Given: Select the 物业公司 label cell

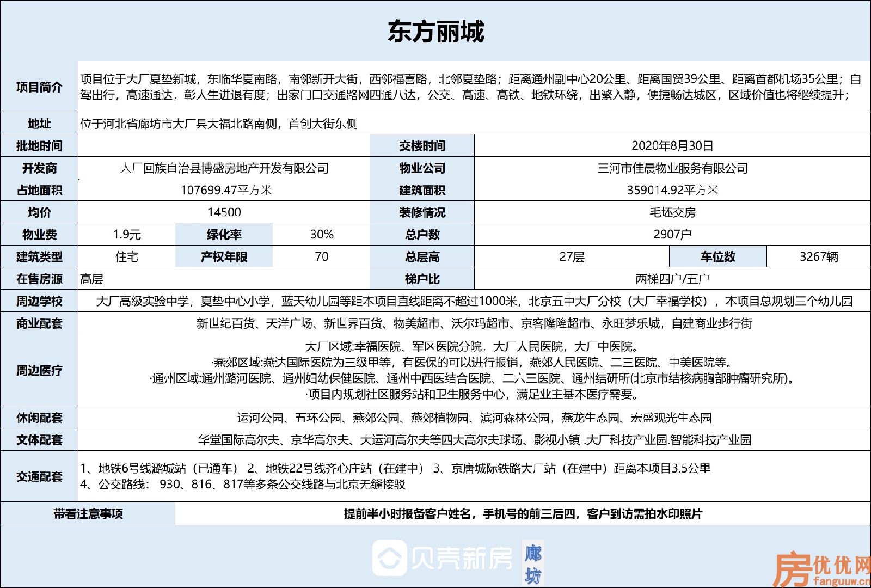Looking at the screenshot, I should pos(422,168).
